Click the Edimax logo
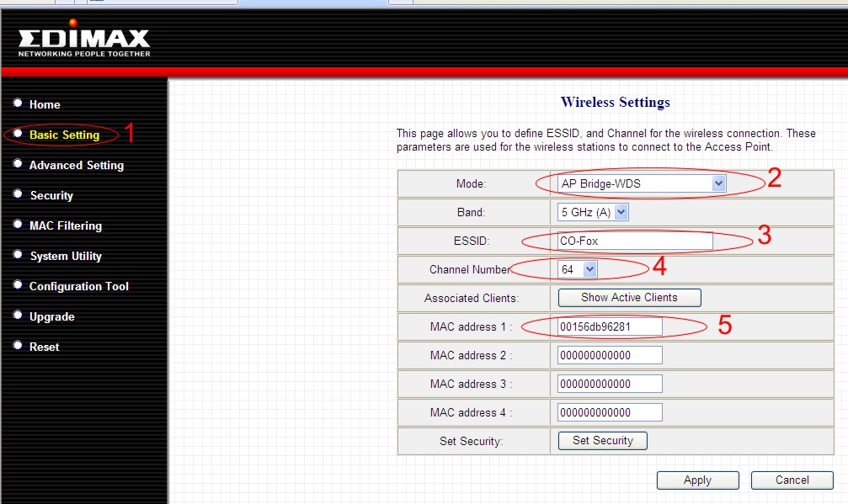Screen dimensions: 848x504 pos(84,39)
